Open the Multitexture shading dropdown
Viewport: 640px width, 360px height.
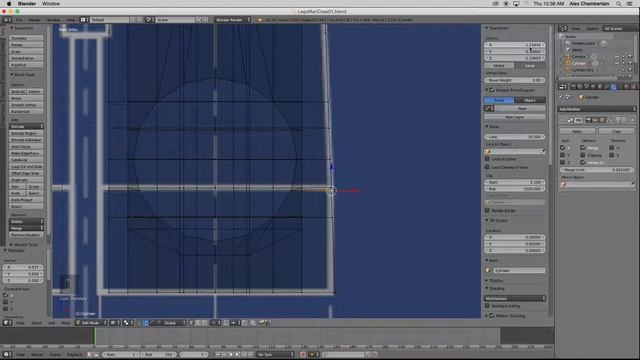point(515,298)
